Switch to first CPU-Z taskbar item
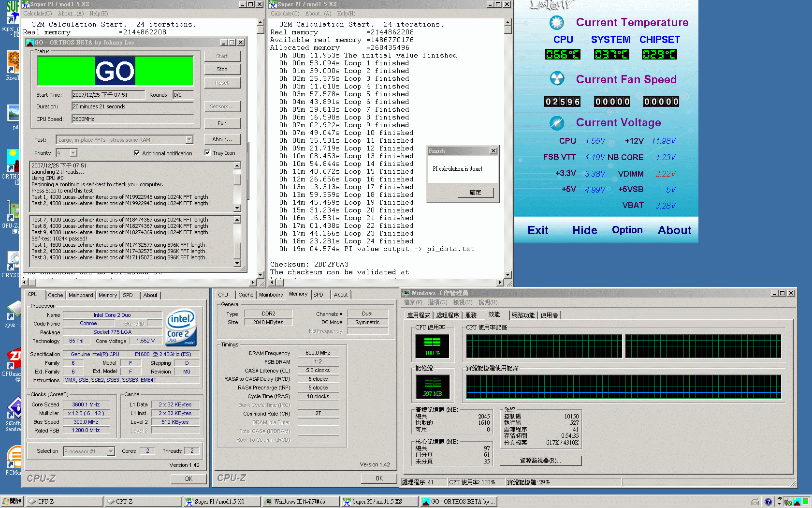Viewport: 812px width, 508px height. click(x=64, y=502)
